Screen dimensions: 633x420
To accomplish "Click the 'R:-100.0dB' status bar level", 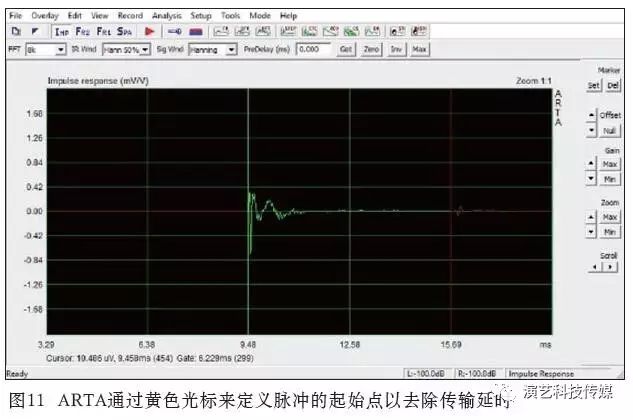I will tap(477, 374).
